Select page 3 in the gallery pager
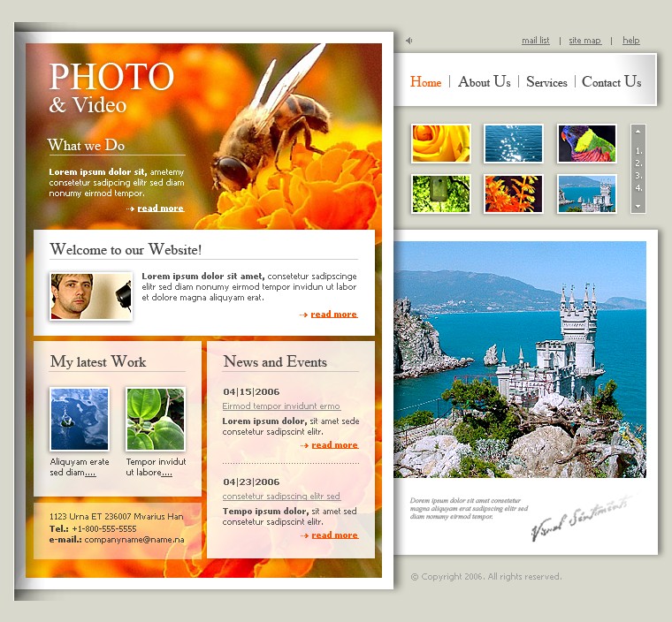This screenshot has width=672, height=622. coord(638,175)
